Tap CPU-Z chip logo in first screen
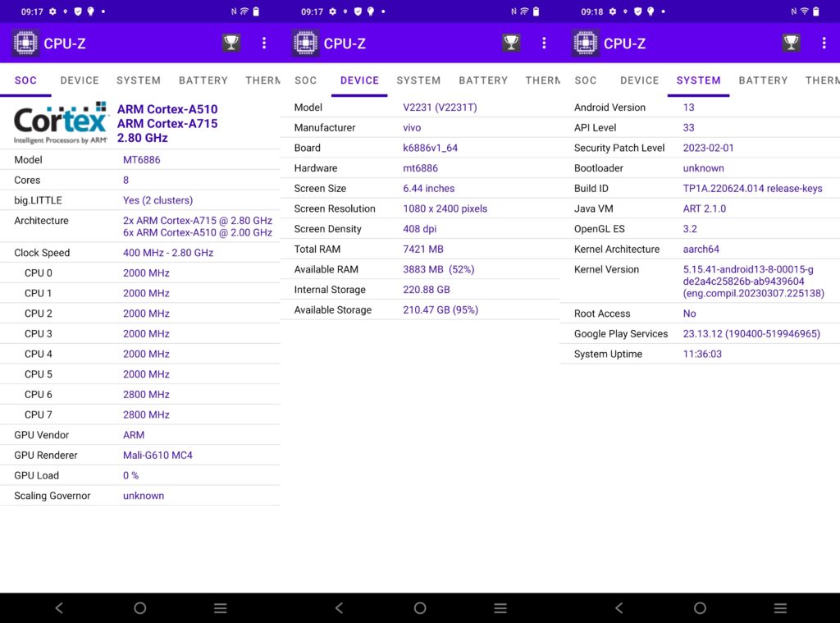 25,44
